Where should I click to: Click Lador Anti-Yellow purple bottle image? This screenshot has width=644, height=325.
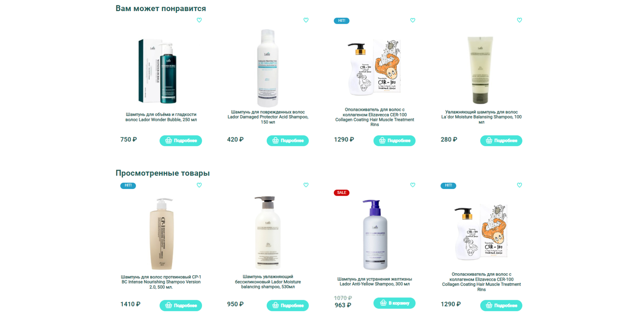coord(375,235)
